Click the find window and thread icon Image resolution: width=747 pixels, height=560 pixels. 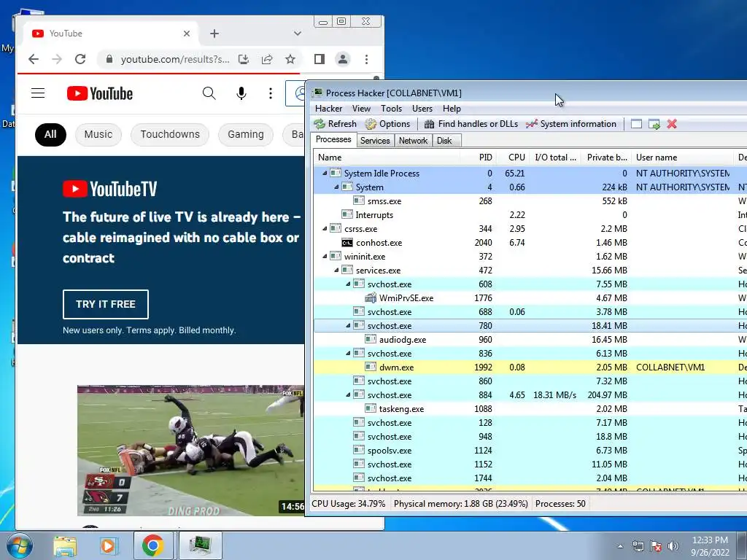coord(654,124)
